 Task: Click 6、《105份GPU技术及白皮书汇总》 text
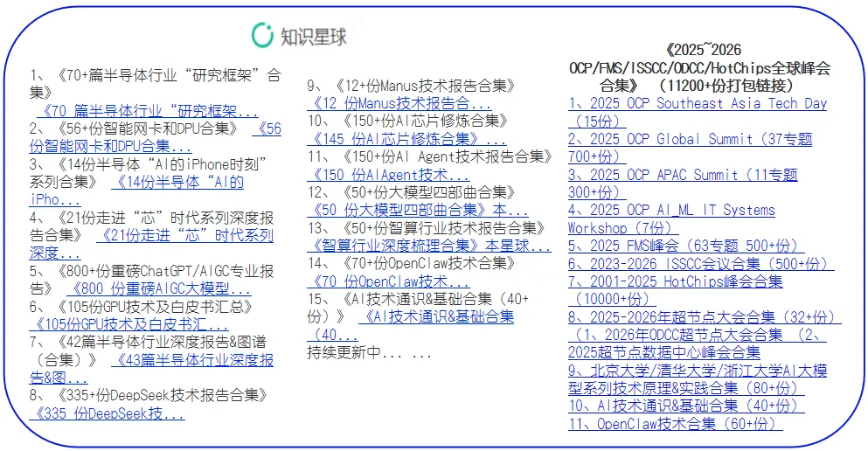pyautogui.click(x=142, y=307)
